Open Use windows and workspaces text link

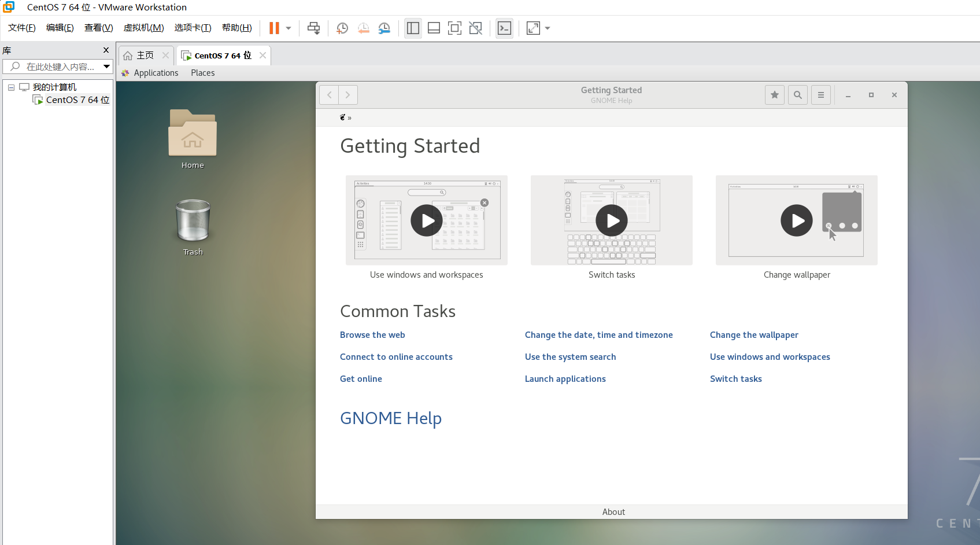pyautogui.click(x=770, y=357)
